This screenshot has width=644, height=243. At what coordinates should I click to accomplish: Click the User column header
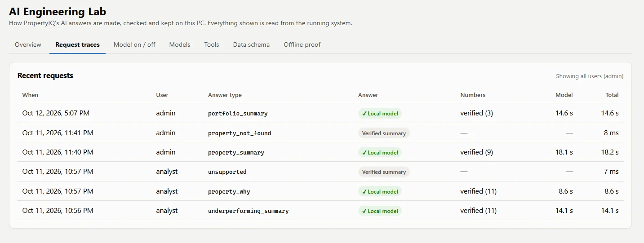[x=162, y=95]
